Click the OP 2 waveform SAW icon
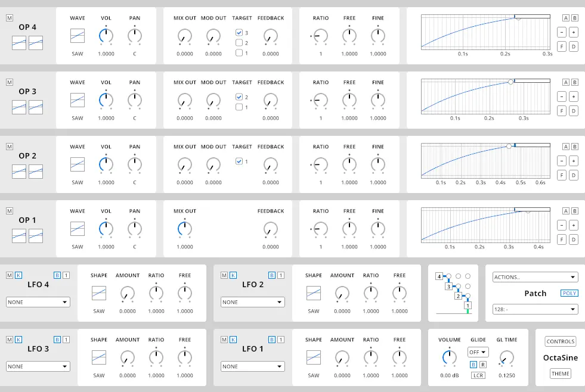Viewport: 585px width, 392px height. point(78,164)
